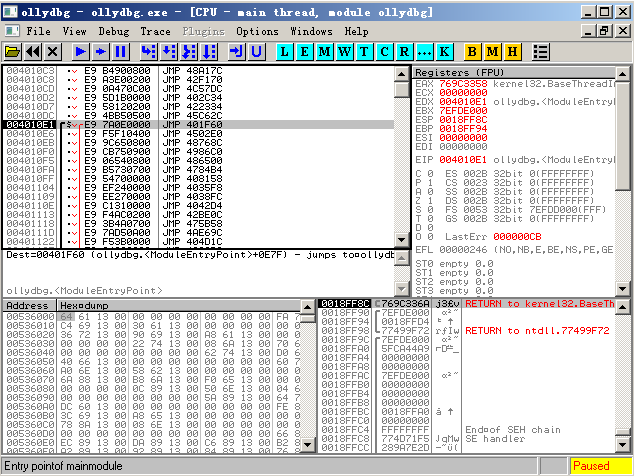Open the Help menu
634x476 pixels.
point(356,31)
